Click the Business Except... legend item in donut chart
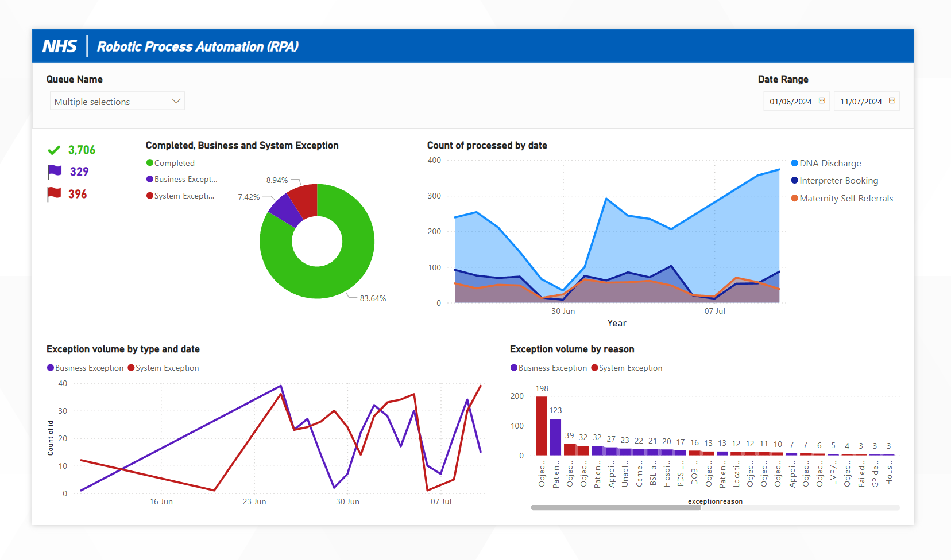The height and width of the screenshot is (560, 951). point(182,179)
